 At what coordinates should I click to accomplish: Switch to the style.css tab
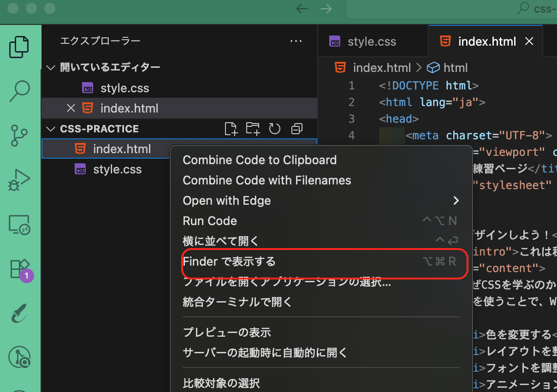pos(372,41)
